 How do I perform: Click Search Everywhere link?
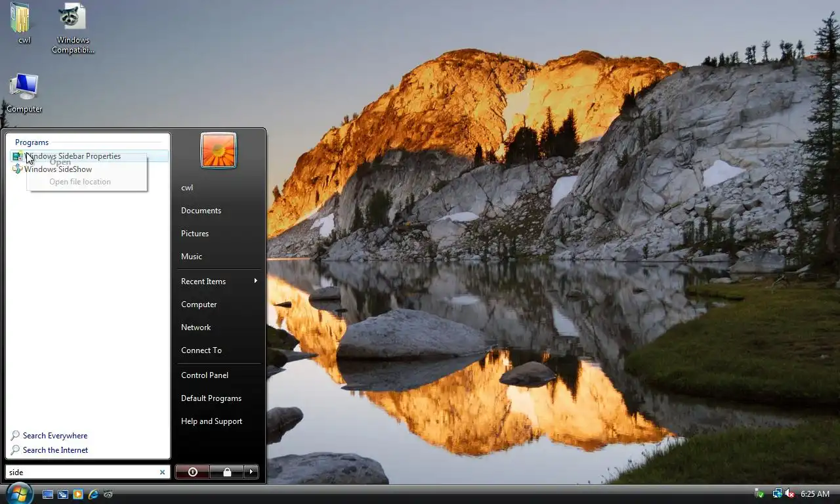coord(55,436)
